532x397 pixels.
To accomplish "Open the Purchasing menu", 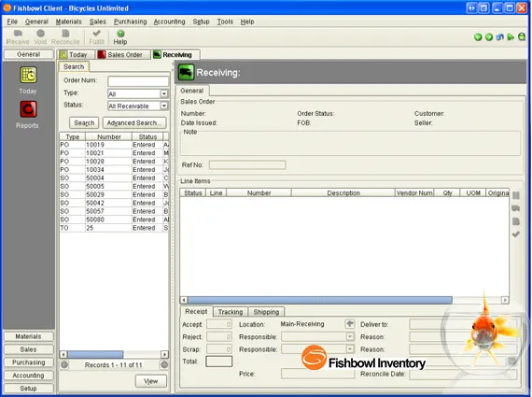I will point(131,21).
